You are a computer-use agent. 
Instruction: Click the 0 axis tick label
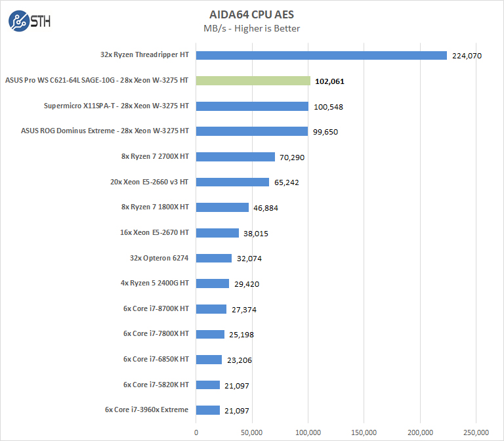(196, 432)
